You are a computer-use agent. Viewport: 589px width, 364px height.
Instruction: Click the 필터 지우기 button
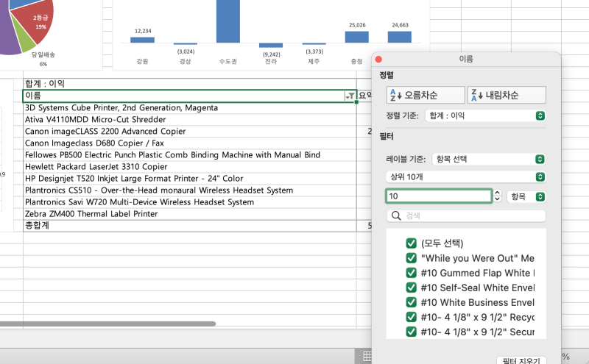[x=521, y=361]
